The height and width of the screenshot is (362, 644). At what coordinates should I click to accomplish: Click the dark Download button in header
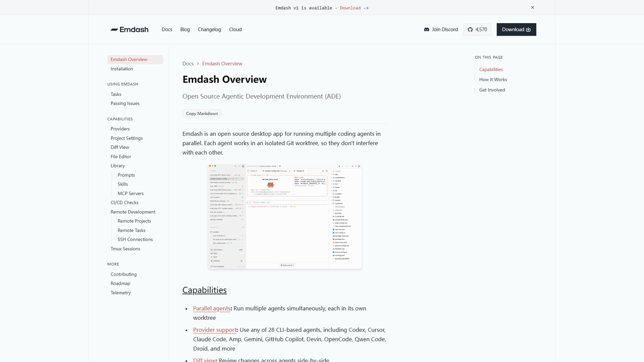pos(516,30)
